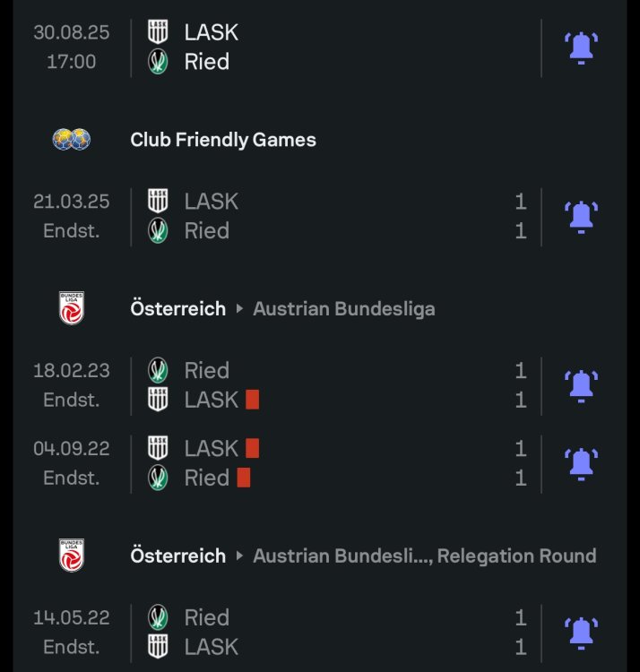Toggle bell for 21.03.25 friendly match
The height and width of the screenshot is (672, 640).
click(581, 216)
